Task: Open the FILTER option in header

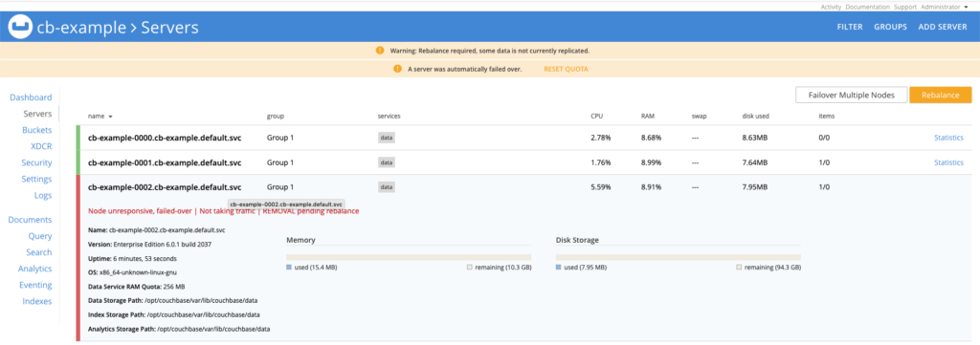Action: 850,27
